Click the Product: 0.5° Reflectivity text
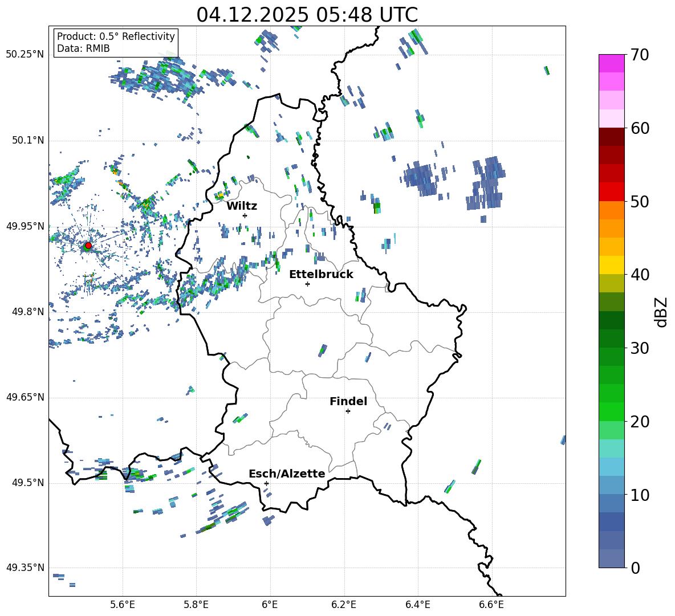Screen dimensions: 675x616 click(x=116, y=36)
